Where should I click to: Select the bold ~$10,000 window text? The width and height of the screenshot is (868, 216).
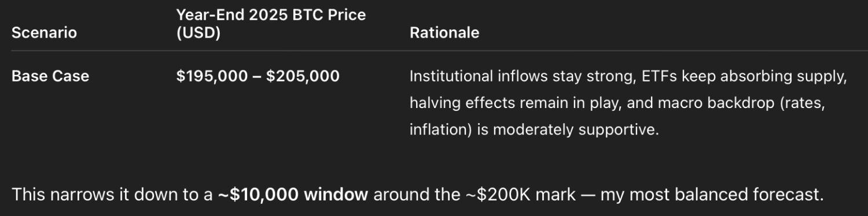[293, 195]
